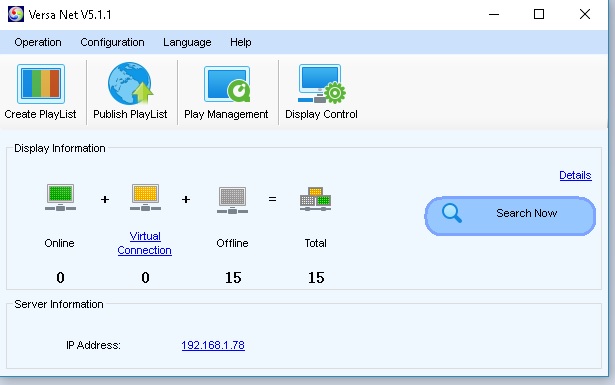Maximize the Versa Net window
615x385 pixels.
pos(539,15)
